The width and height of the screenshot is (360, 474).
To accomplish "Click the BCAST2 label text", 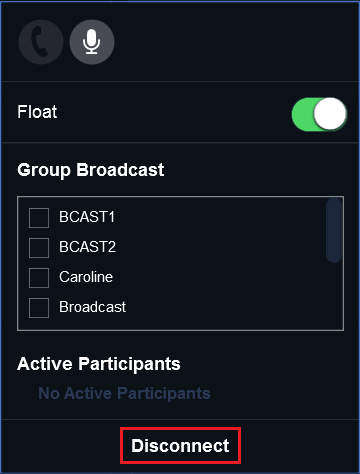I will click(87, 247).
